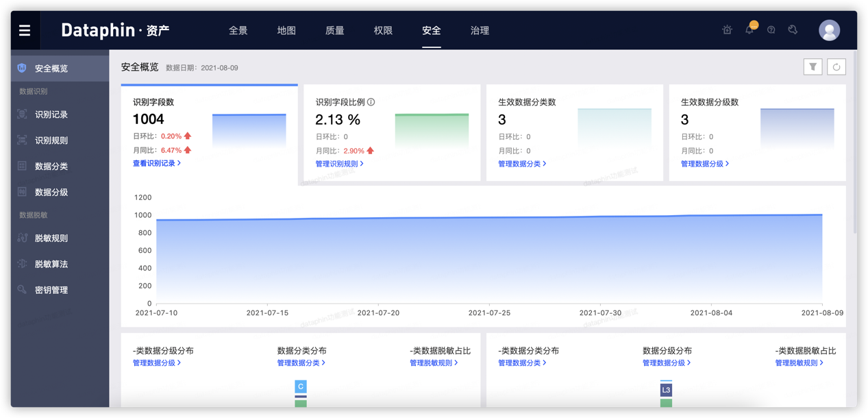Click the key icon of 密钥管理
The width and height of the screenshot is (868, 418).
pyautogui.click(x=22, y=290)
